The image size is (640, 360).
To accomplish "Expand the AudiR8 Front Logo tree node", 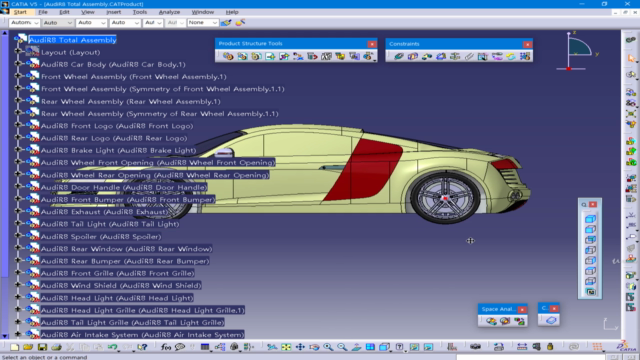I will click(18, 125).
